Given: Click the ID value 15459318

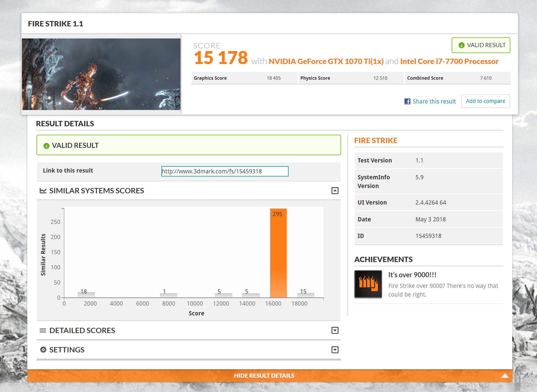Looking at the screenshot, I should [428, 236].
